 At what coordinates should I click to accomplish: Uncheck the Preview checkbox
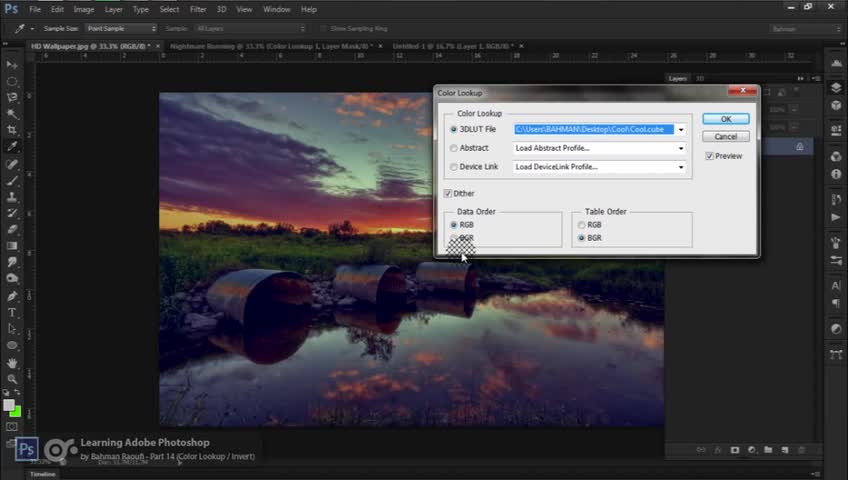[709, 156]
